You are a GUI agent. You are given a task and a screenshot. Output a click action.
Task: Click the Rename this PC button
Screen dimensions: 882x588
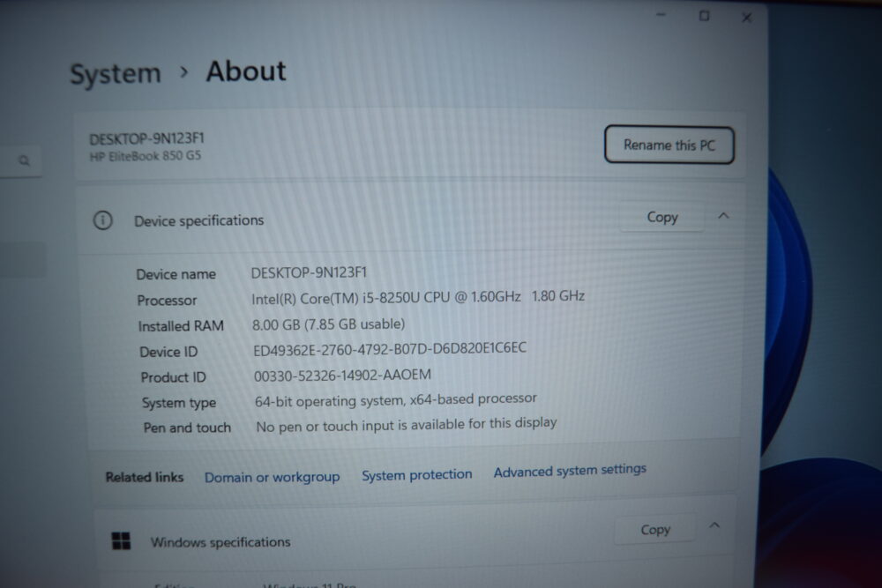pos(669,145)
